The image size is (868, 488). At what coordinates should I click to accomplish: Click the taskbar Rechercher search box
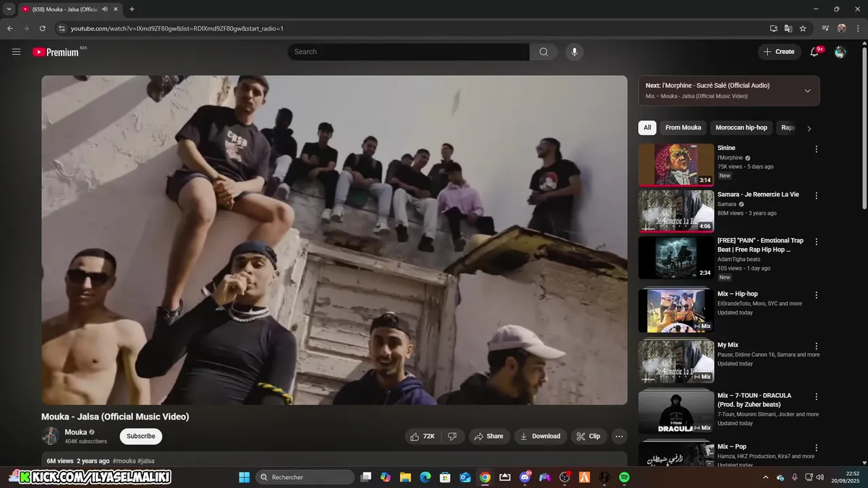point(305,477)
